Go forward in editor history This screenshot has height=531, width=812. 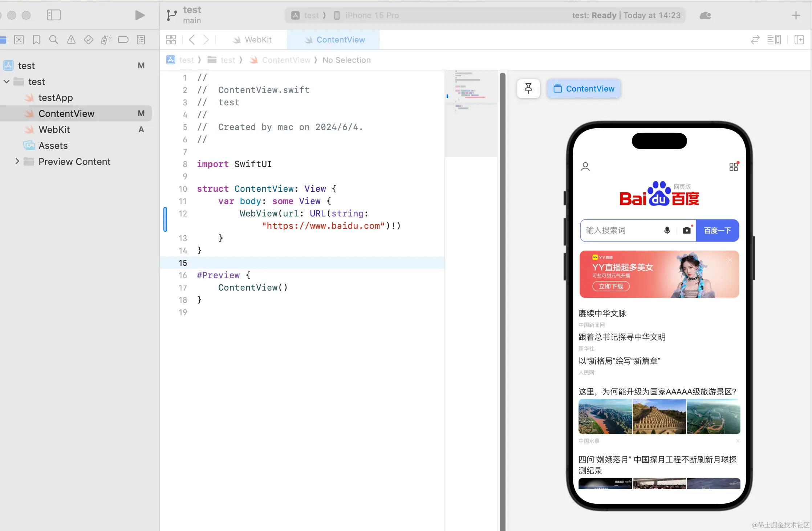[206, 40]
